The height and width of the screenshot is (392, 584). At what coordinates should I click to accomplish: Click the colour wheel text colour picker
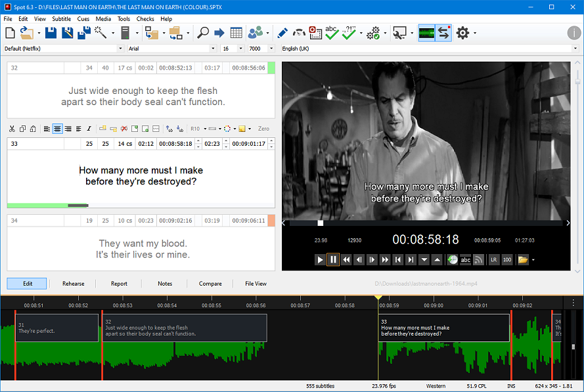227,129
